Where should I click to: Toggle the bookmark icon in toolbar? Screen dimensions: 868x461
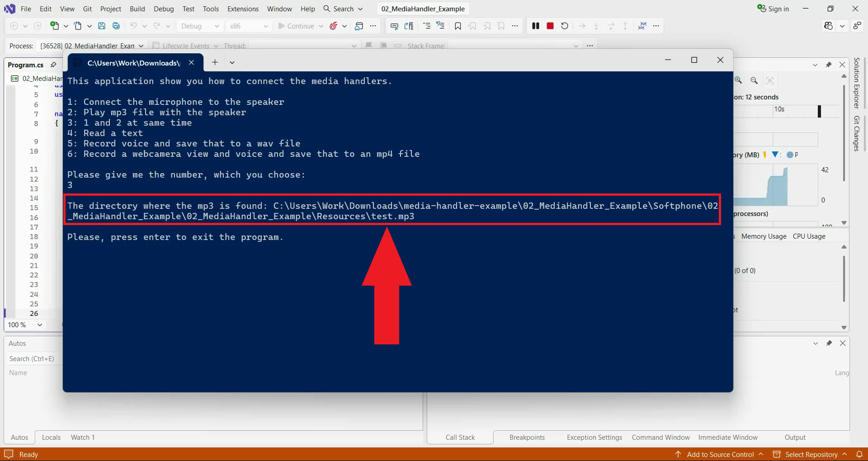(458, 26)
